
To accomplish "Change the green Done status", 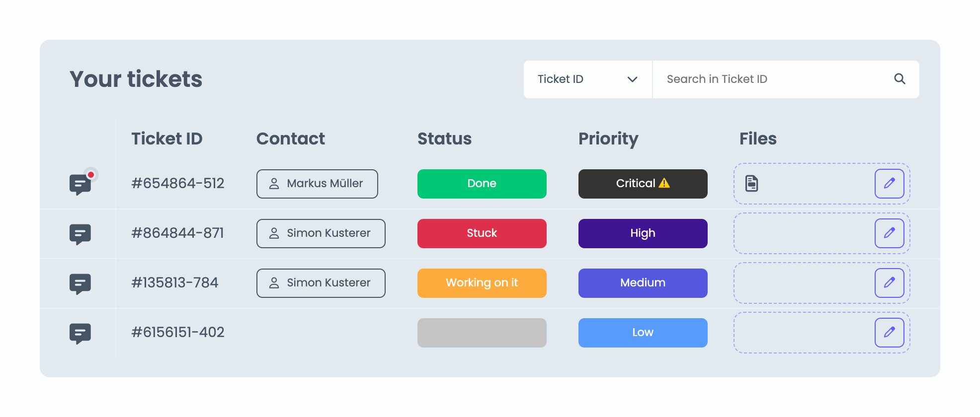I will tap(482, 184).
